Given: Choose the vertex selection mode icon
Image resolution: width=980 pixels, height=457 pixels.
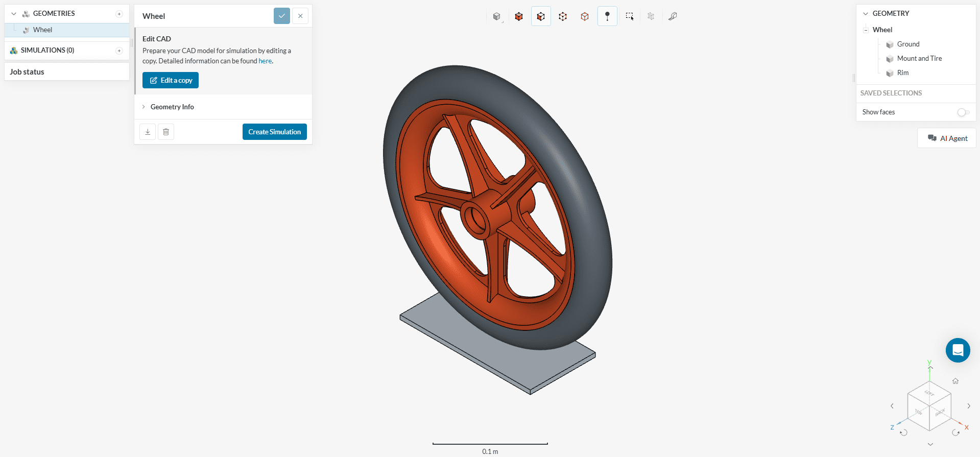Looking at the screenshot, I should coord(585,16).
